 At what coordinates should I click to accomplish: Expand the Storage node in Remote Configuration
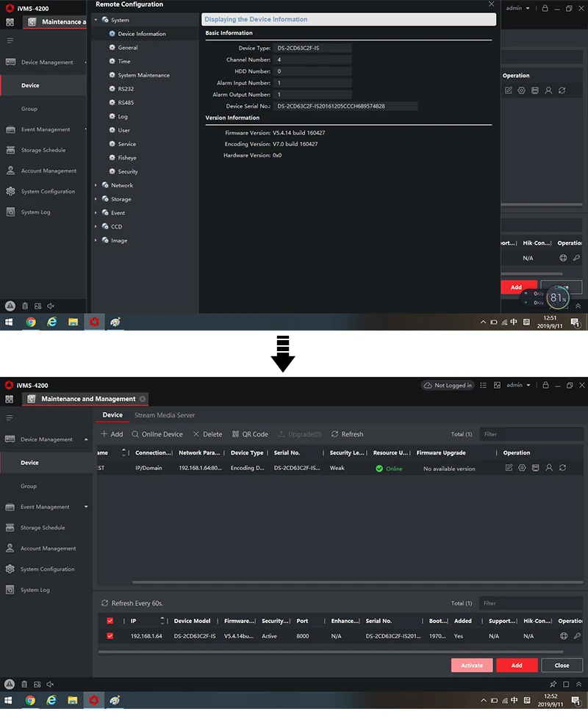[x=96, y=199]
